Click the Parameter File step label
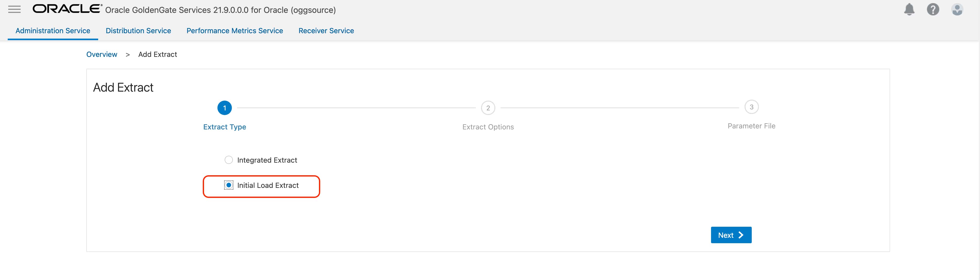 click(x=751, y=126)
